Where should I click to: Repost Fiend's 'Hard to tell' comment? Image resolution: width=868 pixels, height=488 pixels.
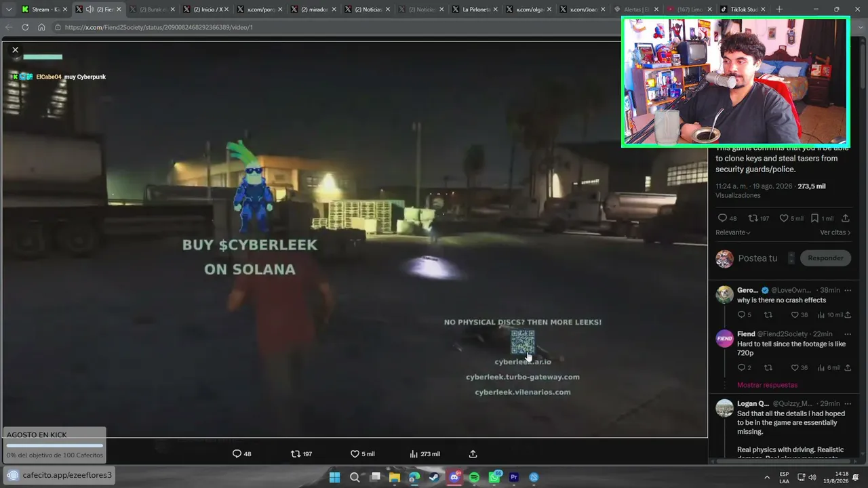coord(768,367)
